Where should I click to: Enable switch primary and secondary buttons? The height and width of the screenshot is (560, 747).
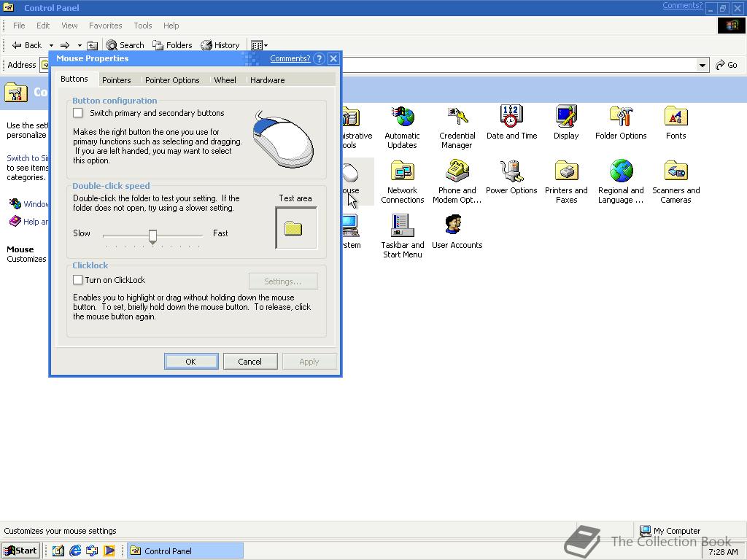click(77, 113)
